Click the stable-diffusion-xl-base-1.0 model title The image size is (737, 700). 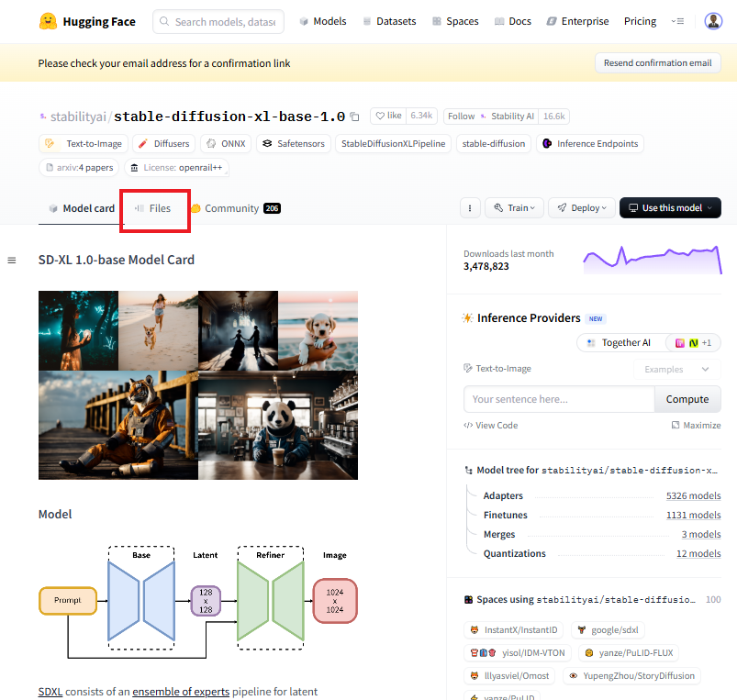click(x=229, y=117)
